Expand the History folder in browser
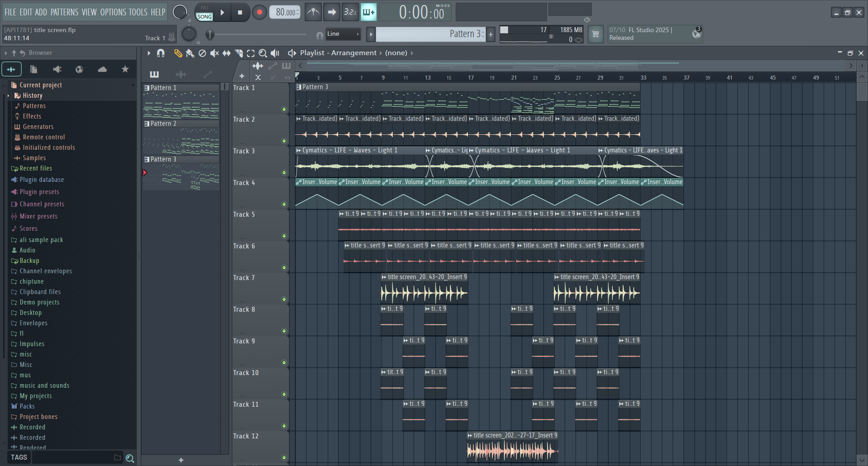The height and width of the screenshot is (466, 868). pyautogui.click(x=9, y=95)
